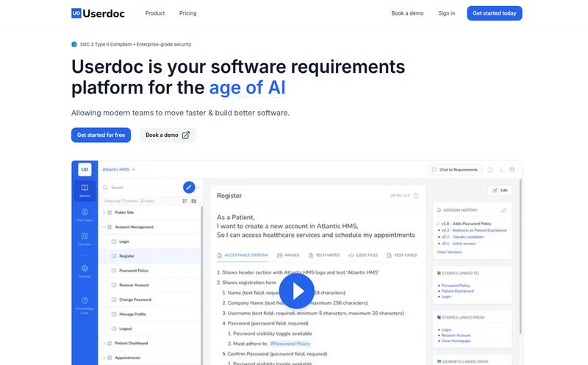Click Chat to Requirements button
This screenshot has height=365, width=588.
(455, 170)
